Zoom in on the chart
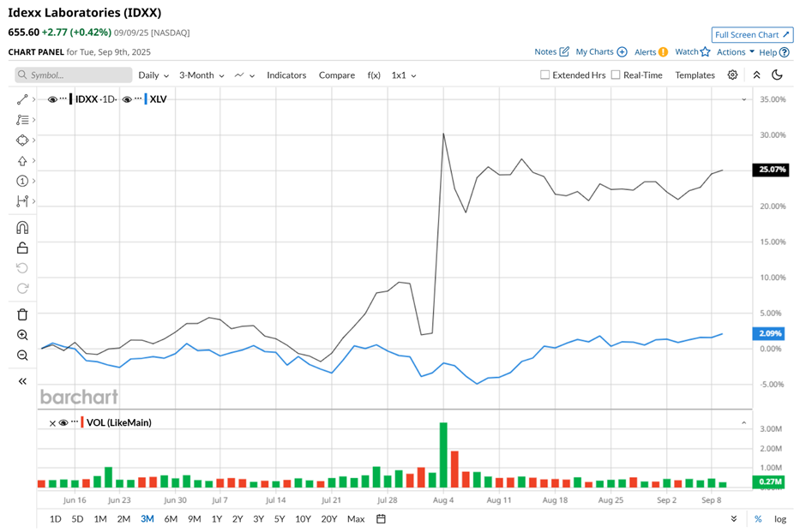Image resolution: width=806 pixels, height=532 pixels. pyautogui.click(x=22, y=335)
